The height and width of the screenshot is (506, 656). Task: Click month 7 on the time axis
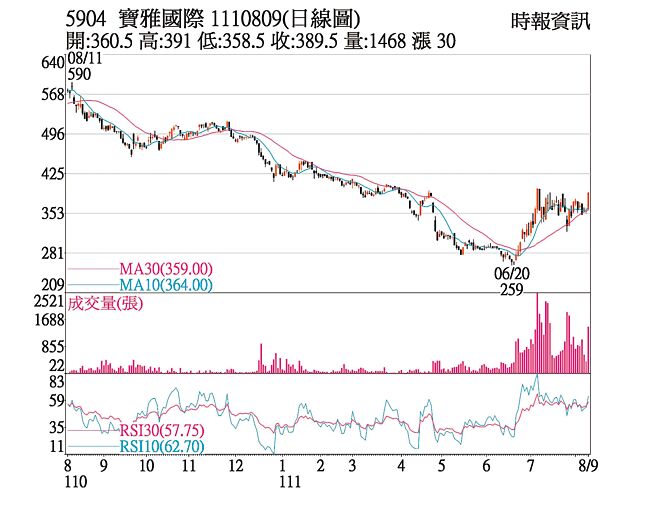pyautogui.click(x=529, y=466)
